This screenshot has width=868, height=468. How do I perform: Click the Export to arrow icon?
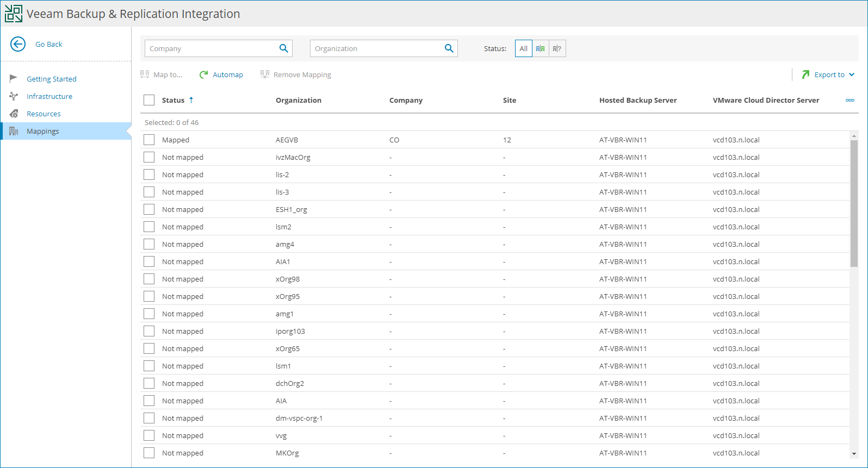click(805, 74)
